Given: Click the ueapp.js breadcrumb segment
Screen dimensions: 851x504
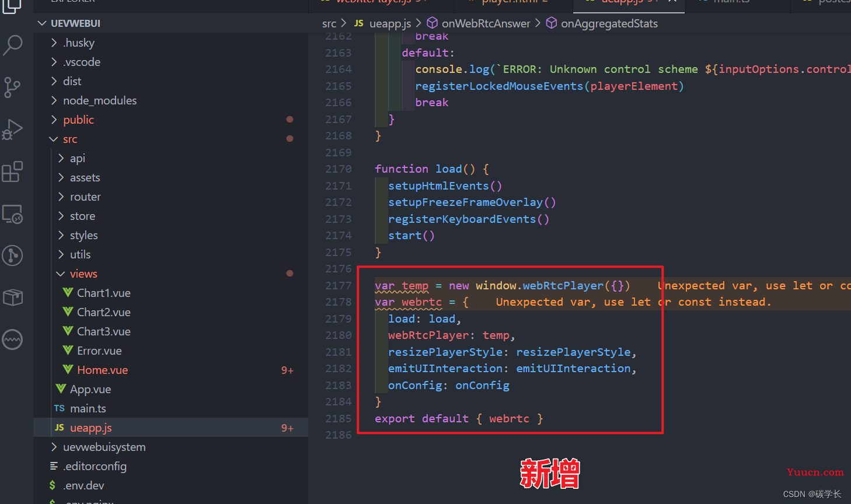Looking at the screenshot, I should [390, 23].
